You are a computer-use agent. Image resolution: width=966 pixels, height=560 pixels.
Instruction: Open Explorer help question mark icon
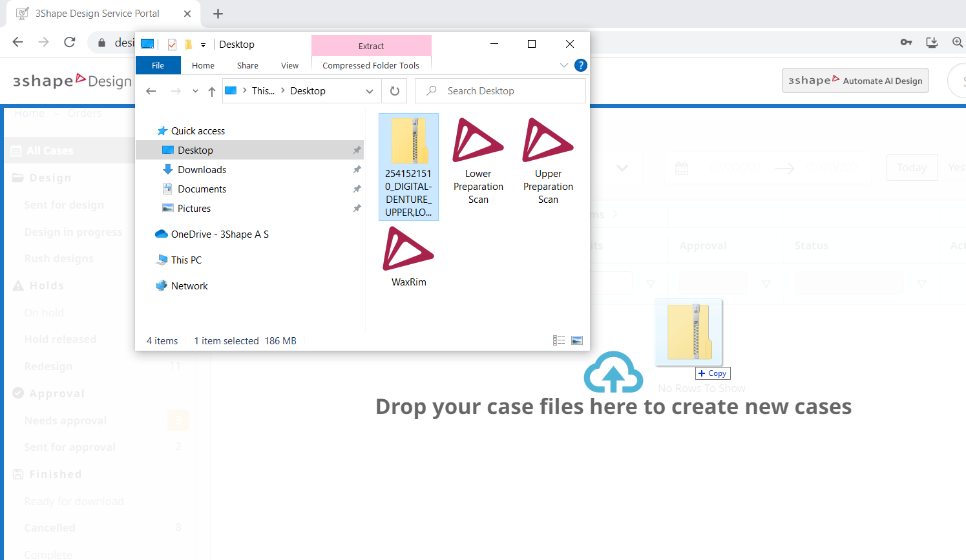(581, 65)
